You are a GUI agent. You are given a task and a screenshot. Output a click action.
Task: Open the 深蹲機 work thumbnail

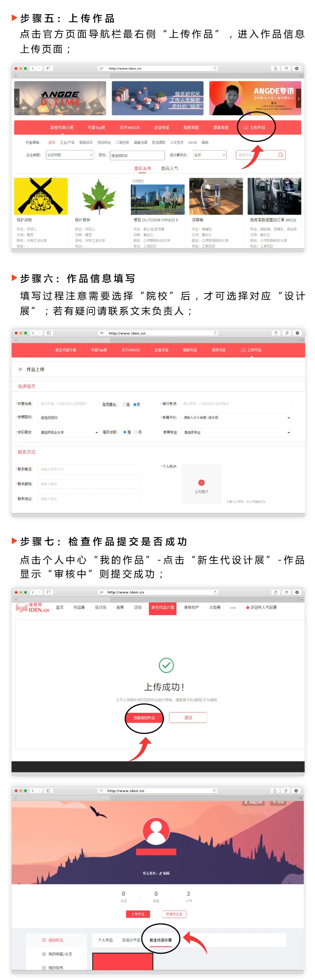point(216,196)
